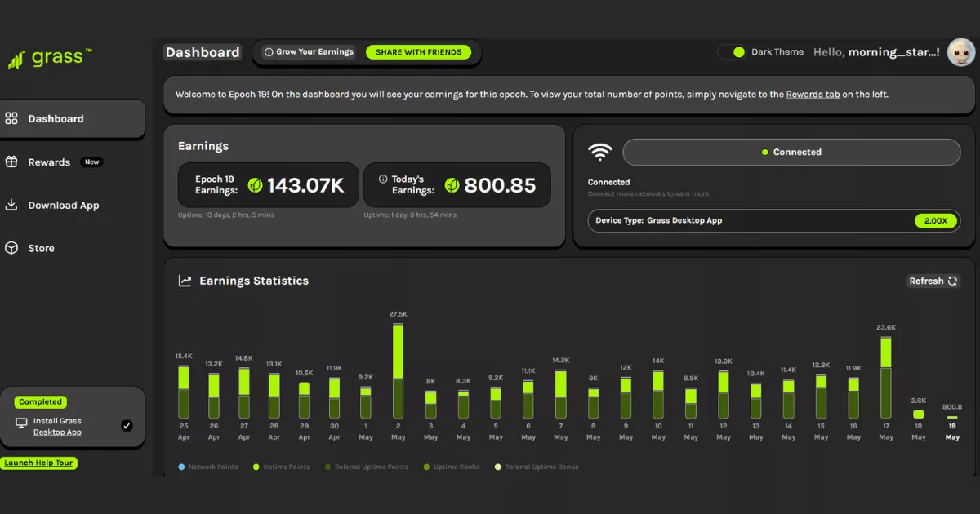The image size is (980, 514).
Task: Click the Network Points legend dot
Action: (181, 467)
